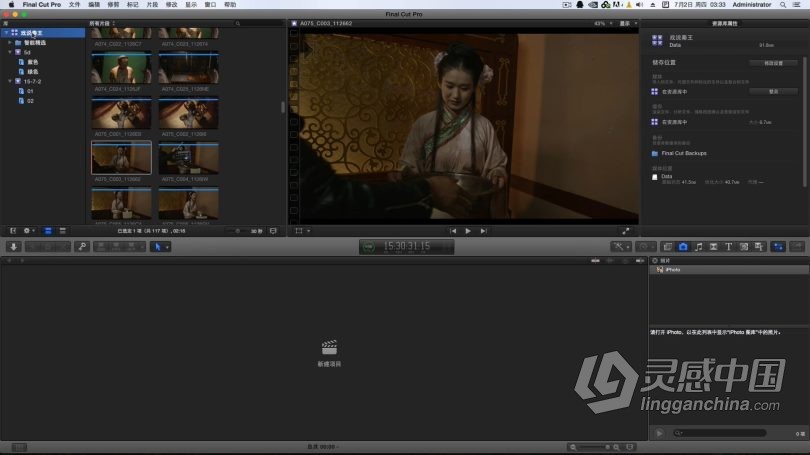Toggle the timeline index button

19,447
